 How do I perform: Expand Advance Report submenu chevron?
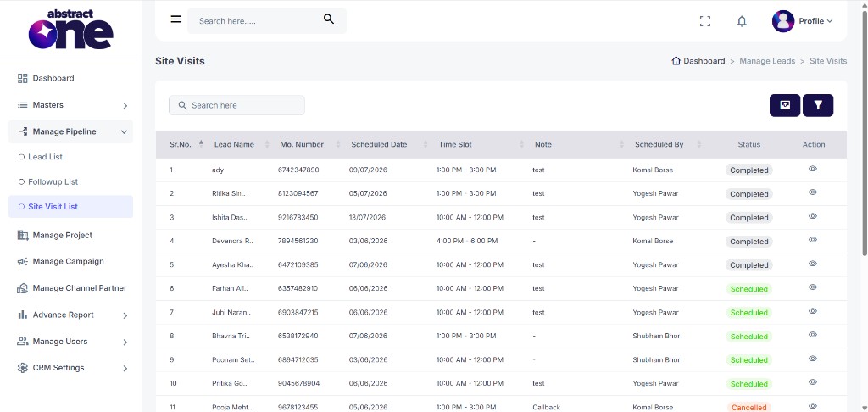click(x=125, y=315)
